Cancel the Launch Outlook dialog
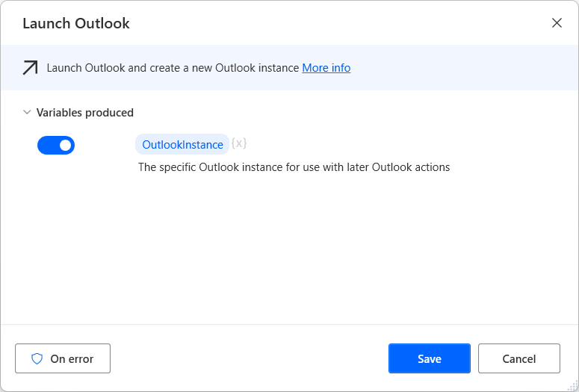 (518, 358)
